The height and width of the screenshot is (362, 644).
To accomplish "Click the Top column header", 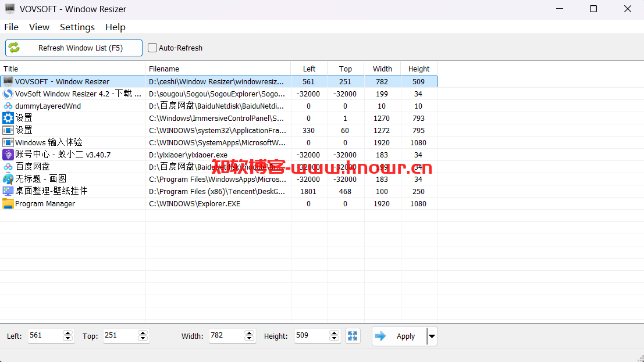I will [x=346, y=69].
